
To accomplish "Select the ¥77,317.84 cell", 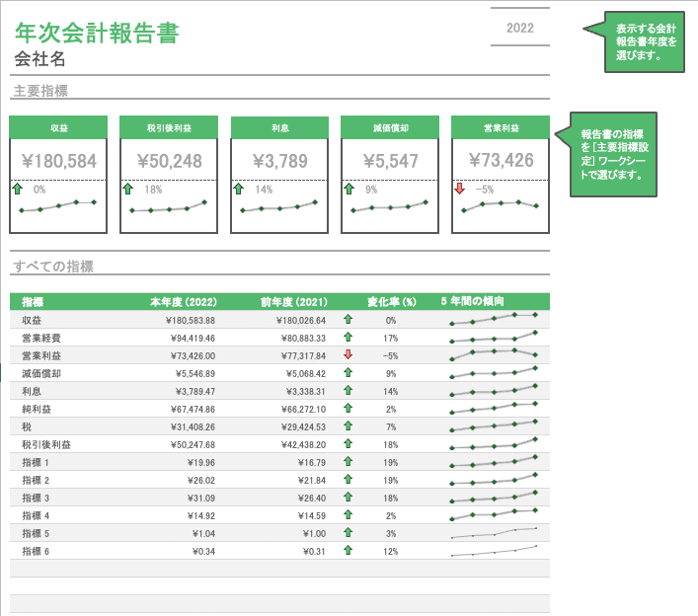I will point(303,356).
